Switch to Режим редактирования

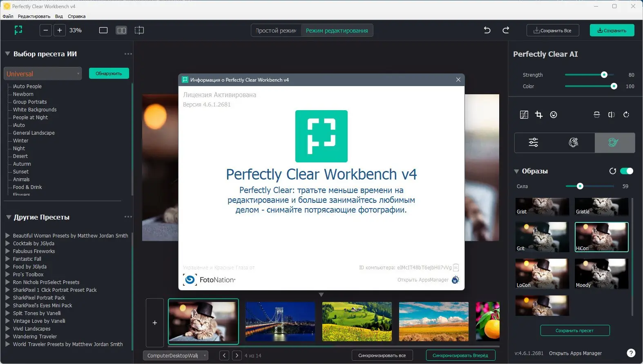(x=337, y=31)
